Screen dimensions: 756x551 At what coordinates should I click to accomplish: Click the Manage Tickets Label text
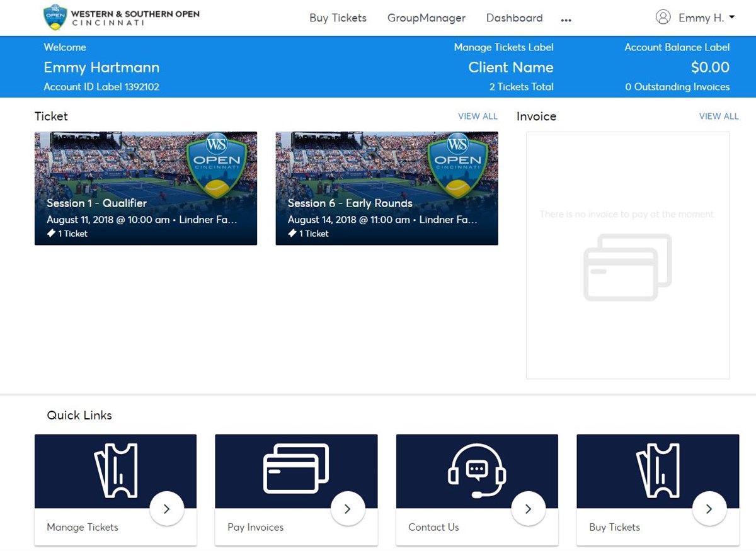504,47
